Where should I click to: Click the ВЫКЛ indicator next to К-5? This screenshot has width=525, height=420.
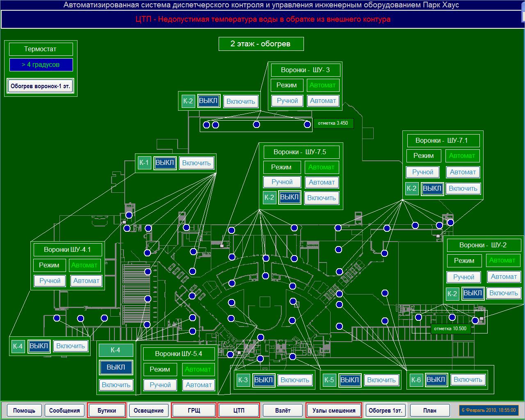[x=350, y=380]
